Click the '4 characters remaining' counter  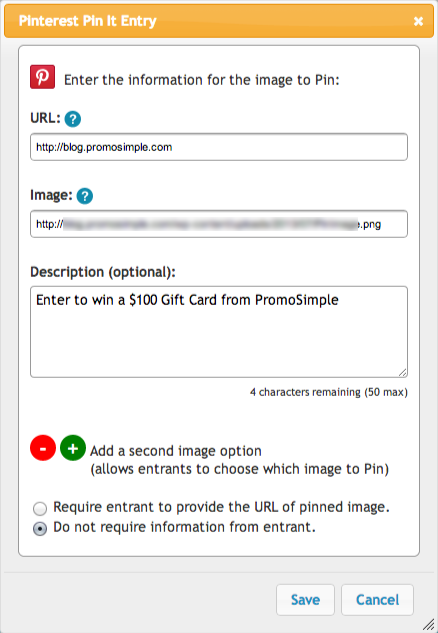tap(329, 392)
